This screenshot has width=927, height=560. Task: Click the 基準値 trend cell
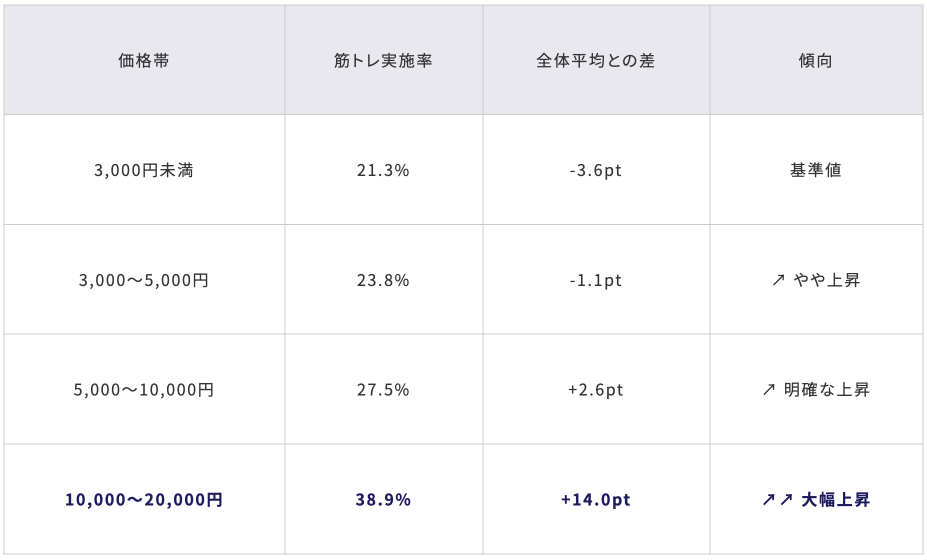pos(815,170)
